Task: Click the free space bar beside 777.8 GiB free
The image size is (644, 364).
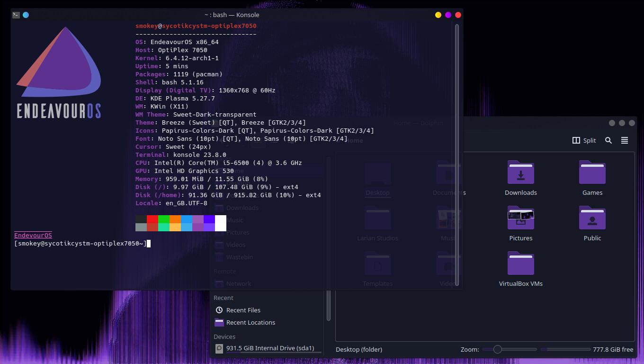Action: point(565,349)
